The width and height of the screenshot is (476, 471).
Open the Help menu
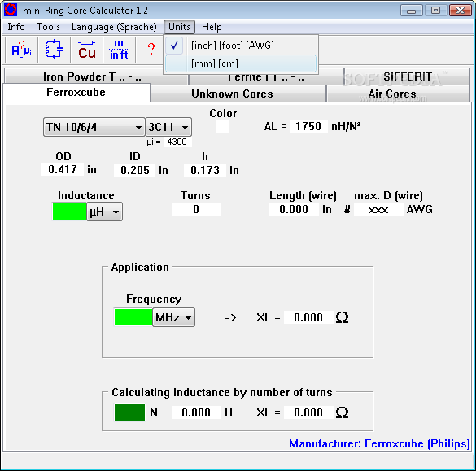[x=212, y=27]
